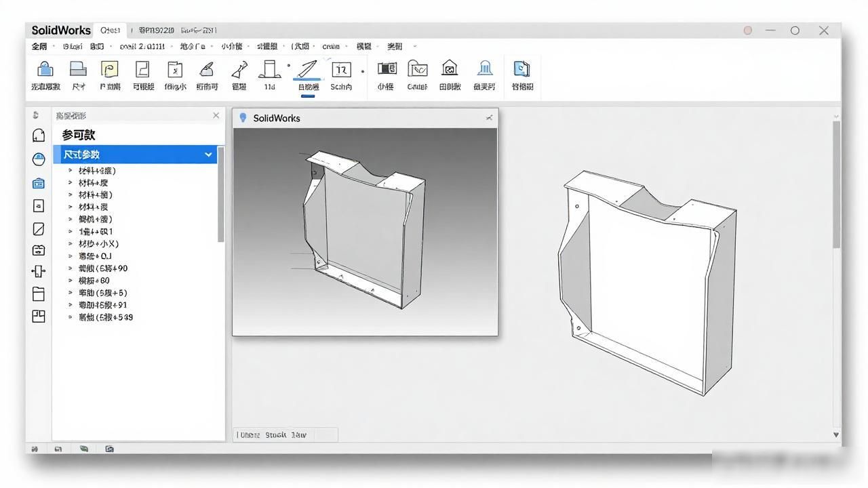
Task: Click the blue copied-document ribbon icon
Action: (x=521, y=68)
